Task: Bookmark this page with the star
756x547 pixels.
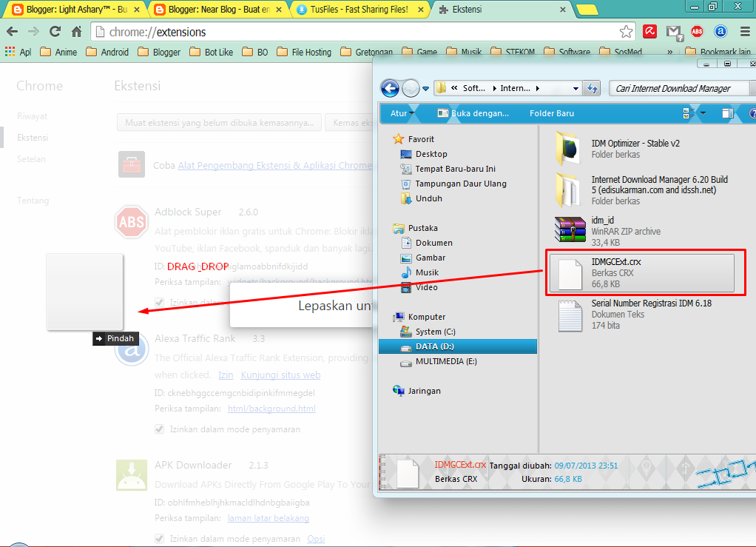Action: pos(626,32)
